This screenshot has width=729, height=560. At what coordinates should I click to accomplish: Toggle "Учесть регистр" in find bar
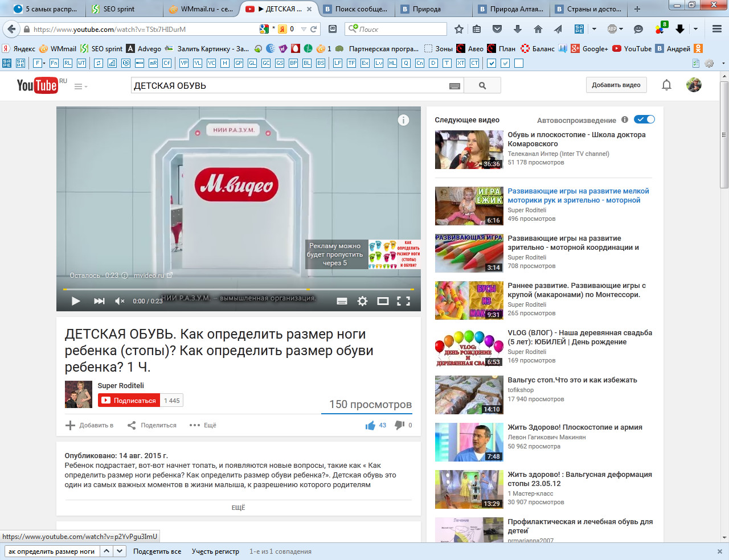click(x=215, y=551)
